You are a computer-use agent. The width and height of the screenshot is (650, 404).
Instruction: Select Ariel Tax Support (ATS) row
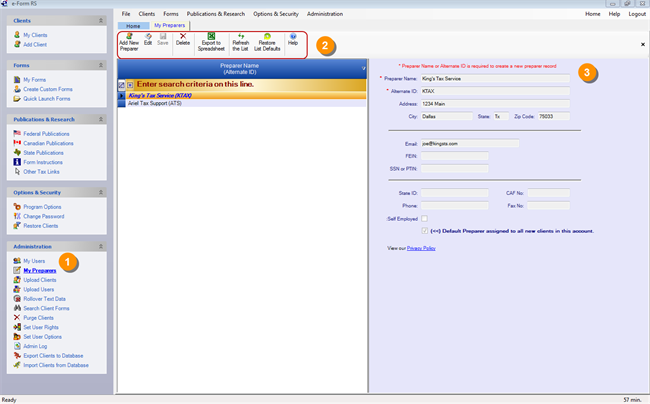pyautogui.click(x=148, y=103)
